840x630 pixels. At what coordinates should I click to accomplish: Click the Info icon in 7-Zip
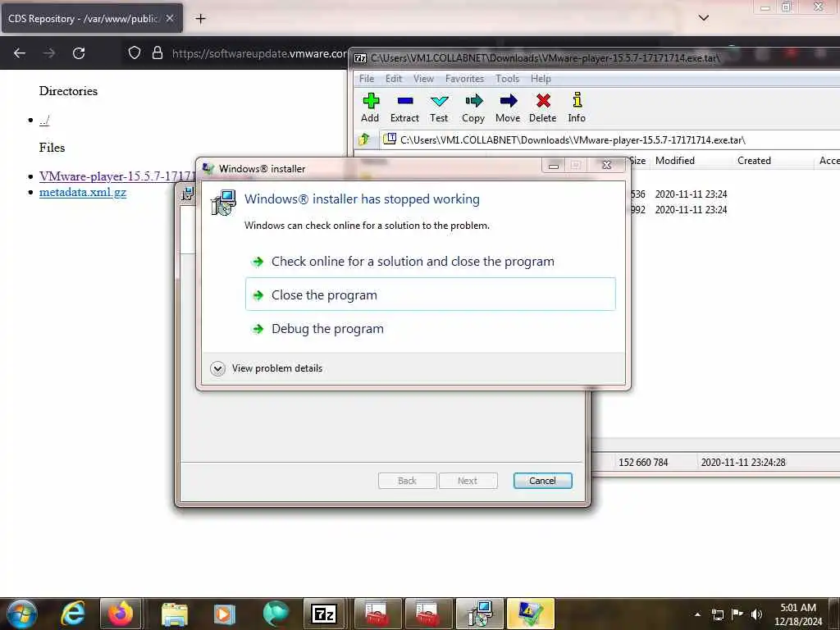tap(577, 107)
